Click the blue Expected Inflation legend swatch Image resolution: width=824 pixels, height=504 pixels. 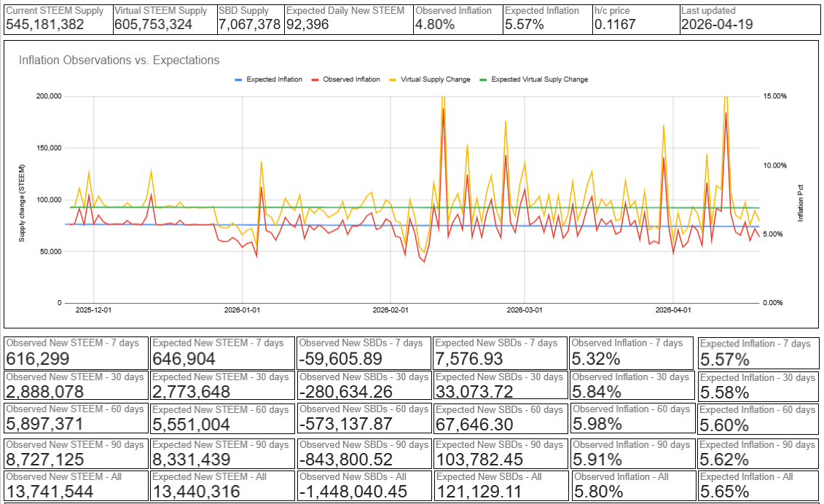tap(238, 80)
